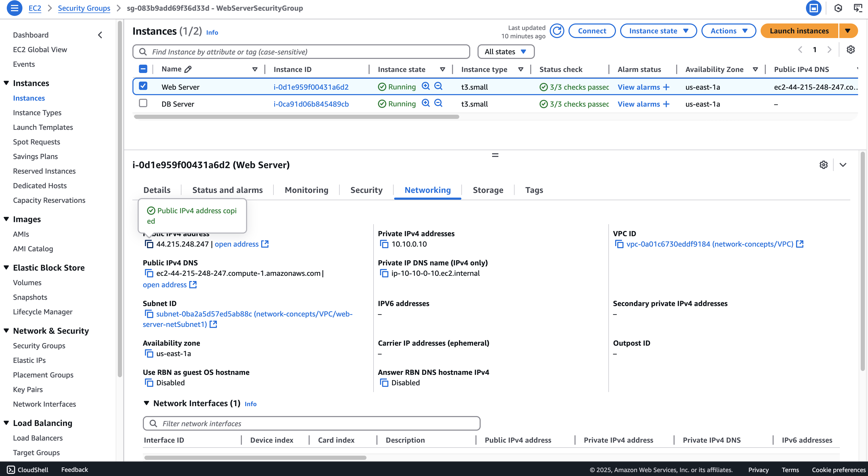Image resolution: width=868 pixels, height=476 pixels.
Task: Toggle the select-all instances header checkbox
Action: pos(143,69)
